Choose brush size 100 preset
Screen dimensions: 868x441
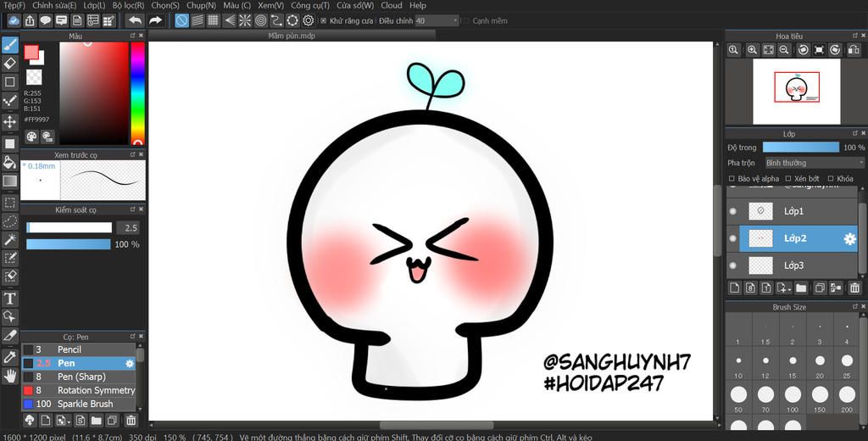793,398
